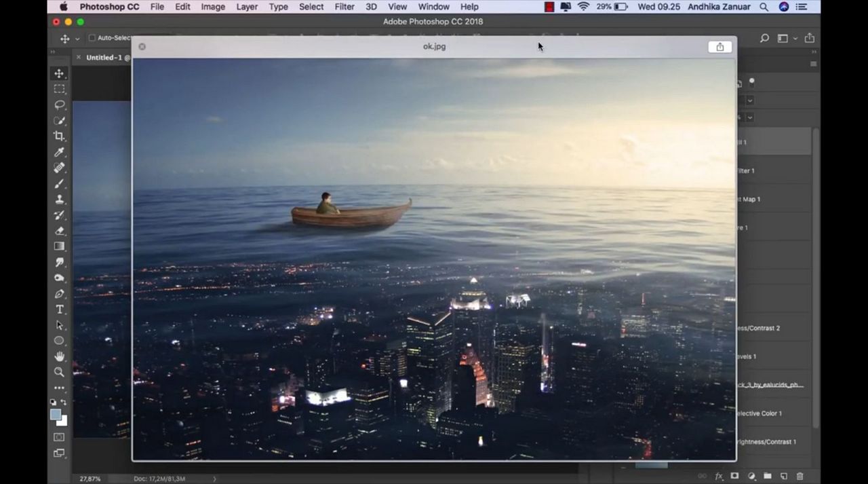Click the share button in ok.jpg window

[719, 47]
